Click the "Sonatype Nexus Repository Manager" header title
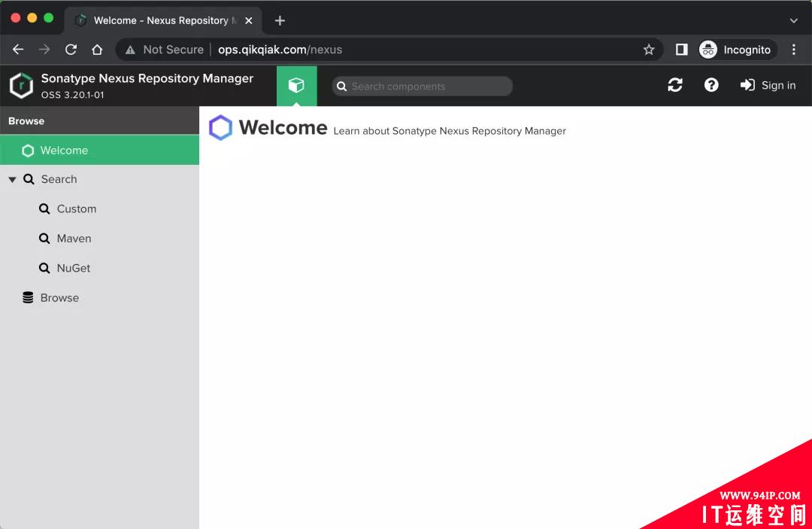Viewport: 812px width, 529px height. 147,78
